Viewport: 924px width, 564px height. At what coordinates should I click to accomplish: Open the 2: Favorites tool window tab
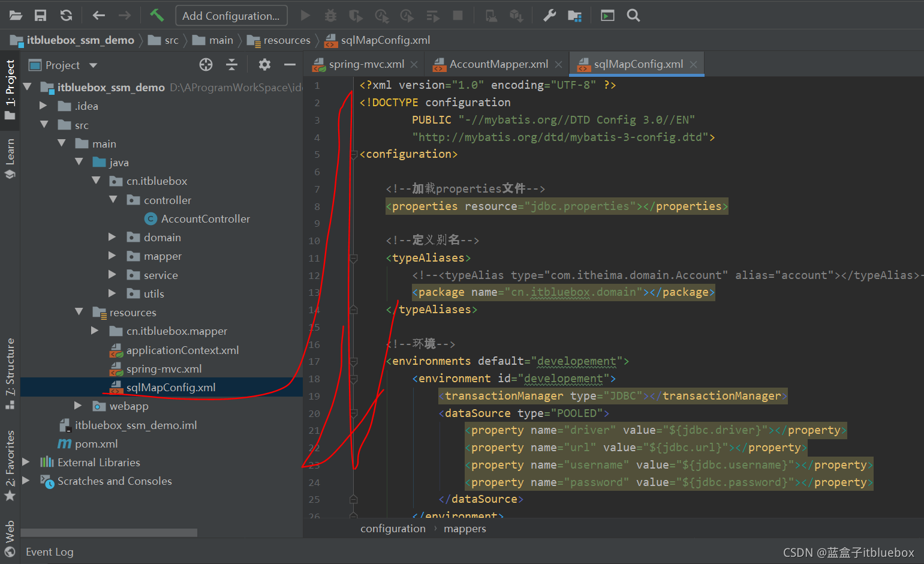tap(10, 466)
